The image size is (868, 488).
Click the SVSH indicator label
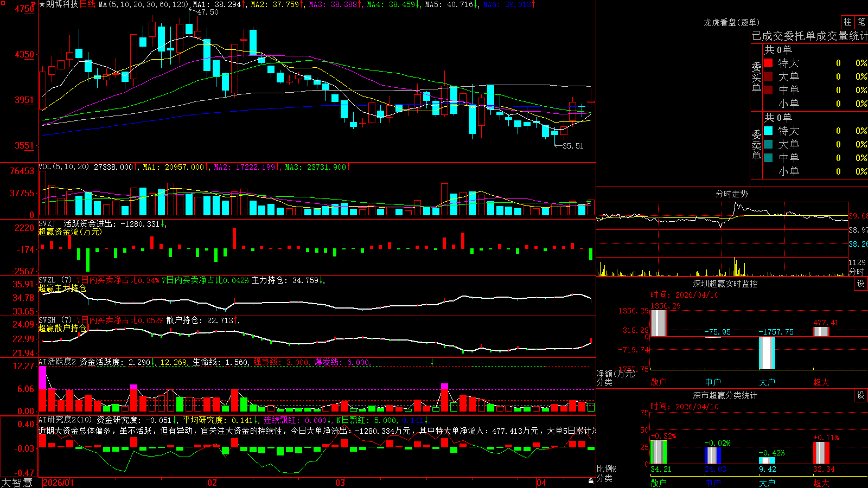click(x=55, y=320)
